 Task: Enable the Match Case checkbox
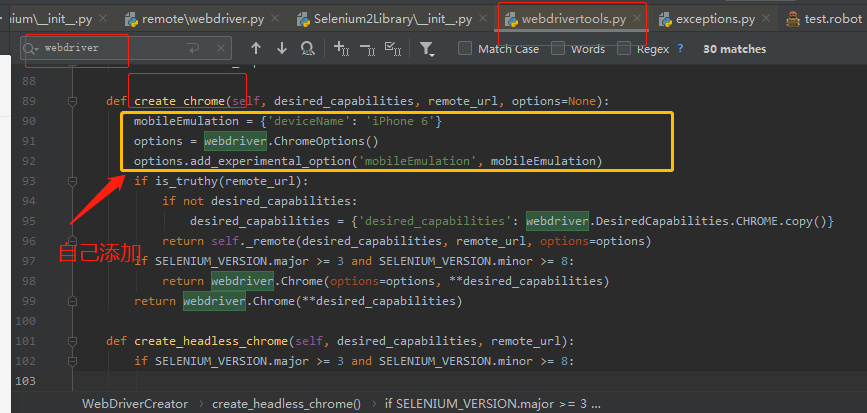[465, 49]
